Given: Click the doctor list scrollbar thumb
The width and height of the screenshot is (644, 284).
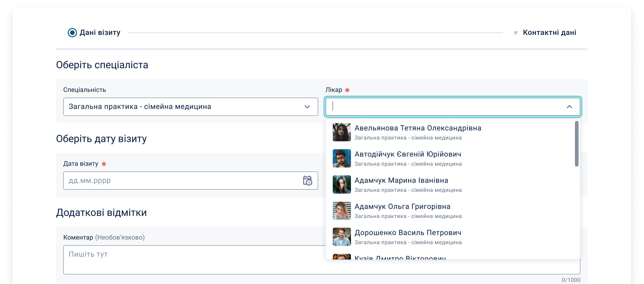Looking at the screenshot, I should tap(576, 144).
